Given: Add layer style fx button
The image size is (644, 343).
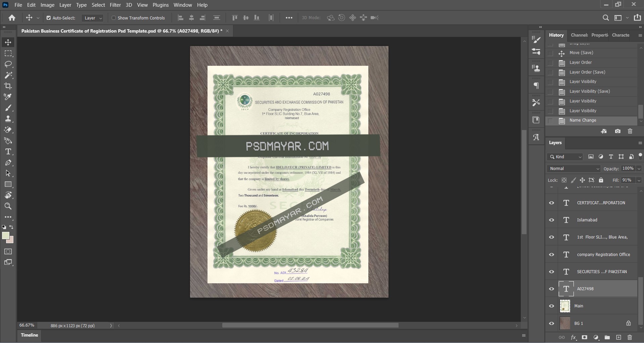Looking at the screenshot, I should (573, 337).
